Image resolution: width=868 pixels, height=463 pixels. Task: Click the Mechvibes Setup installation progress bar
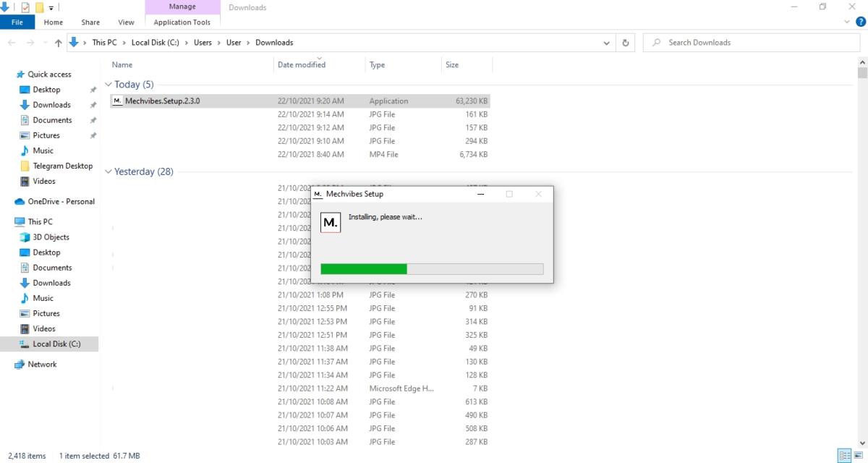[x=432, y=269]
